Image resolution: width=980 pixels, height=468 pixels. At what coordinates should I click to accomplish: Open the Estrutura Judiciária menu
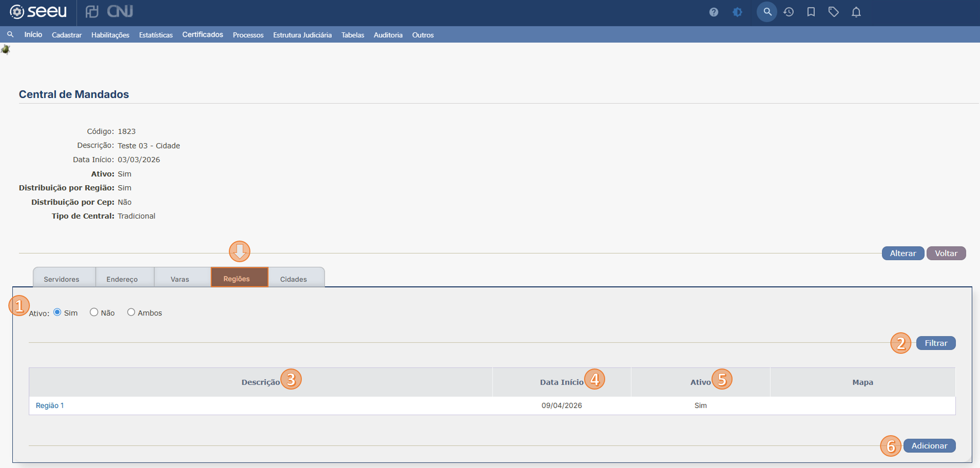tap(302, 35)
